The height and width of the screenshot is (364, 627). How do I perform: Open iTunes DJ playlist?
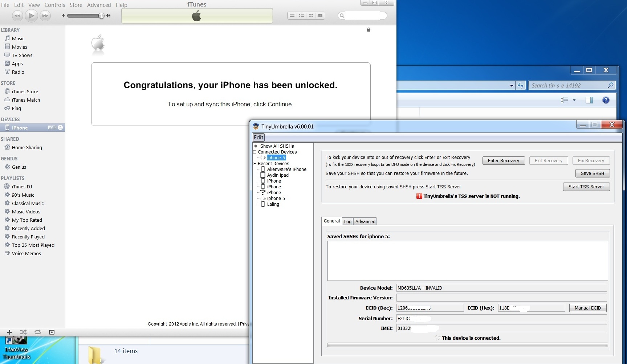[x=22, y=187]
